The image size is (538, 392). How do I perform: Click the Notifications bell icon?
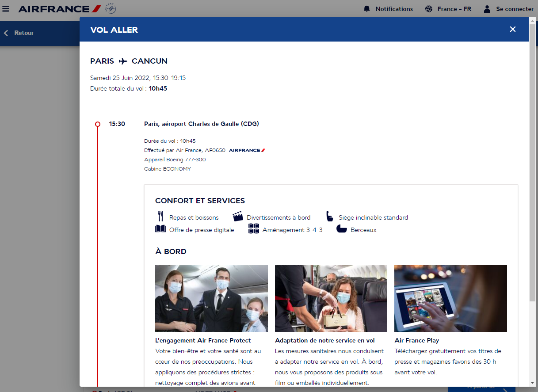pyautogui.click(x=366, y=9)
